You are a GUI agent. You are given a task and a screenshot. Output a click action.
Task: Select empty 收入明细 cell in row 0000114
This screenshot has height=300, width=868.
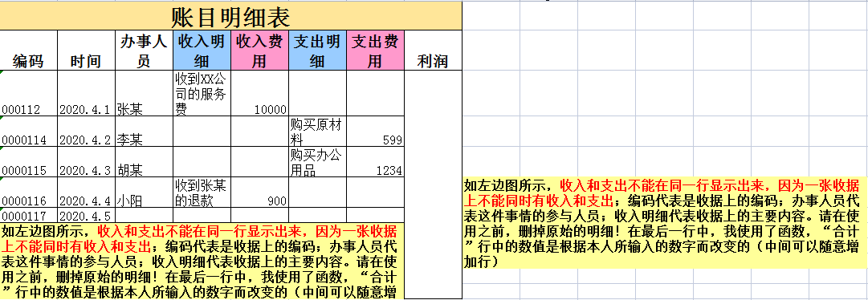coord(202,132)
